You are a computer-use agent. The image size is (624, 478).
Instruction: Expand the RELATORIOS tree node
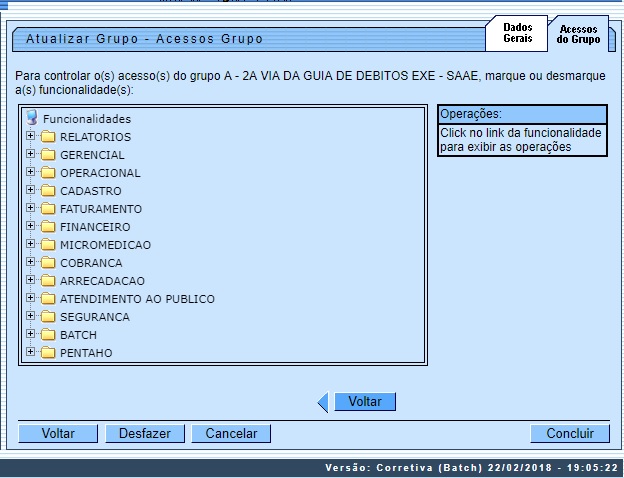pos(30,135)
